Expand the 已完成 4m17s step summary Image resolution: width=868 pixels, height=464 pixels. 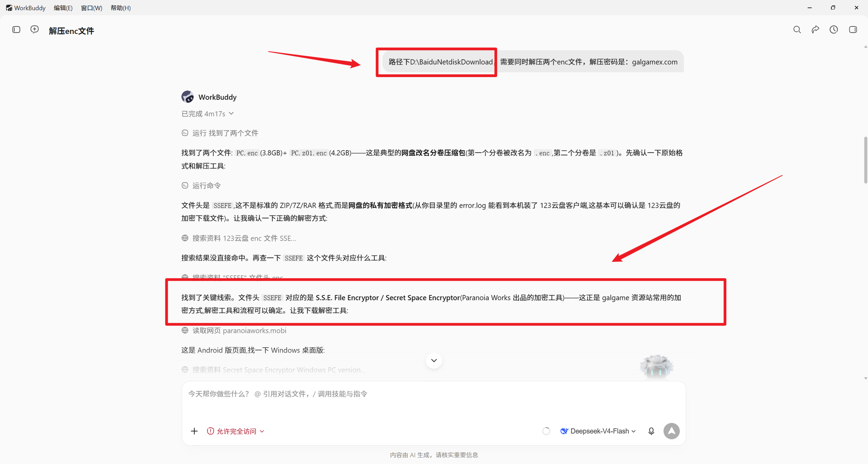click(208, 114)
